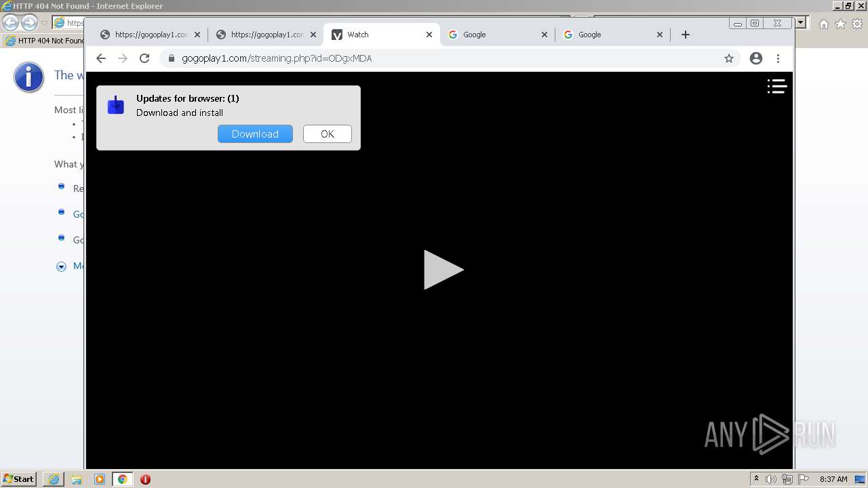The image size is (868, 488).
Task: Click Internet Explorer back button
Action: [11, 22]
